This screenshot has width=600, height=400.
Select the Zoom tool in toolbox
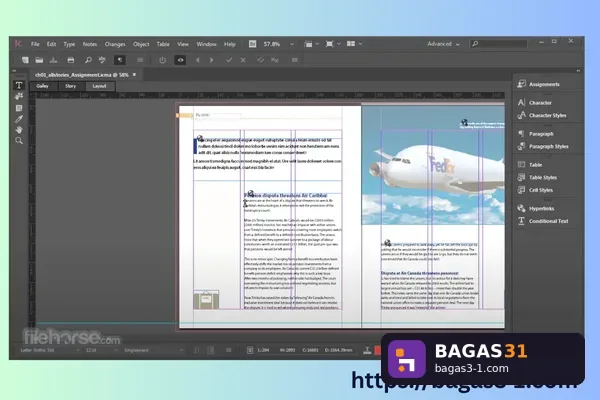(19, 141)
